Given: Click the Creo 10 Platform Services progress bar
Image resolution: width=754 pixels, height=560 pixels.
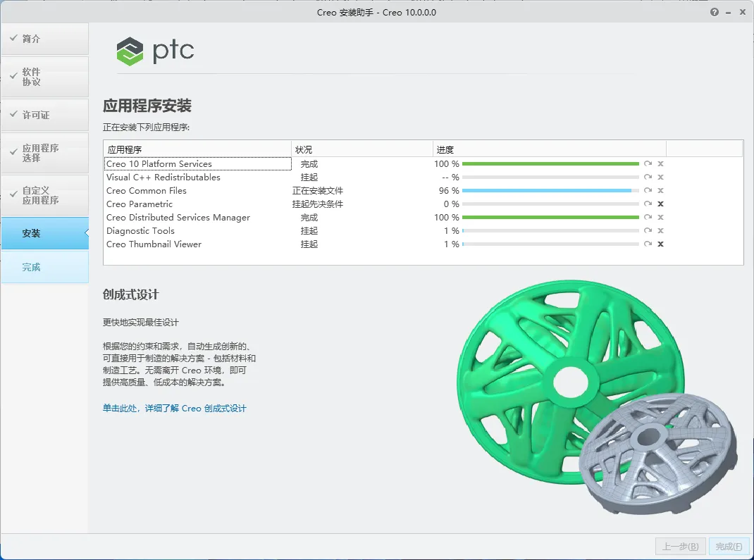Looking at the screenshot, I should (x=550, y=164).
